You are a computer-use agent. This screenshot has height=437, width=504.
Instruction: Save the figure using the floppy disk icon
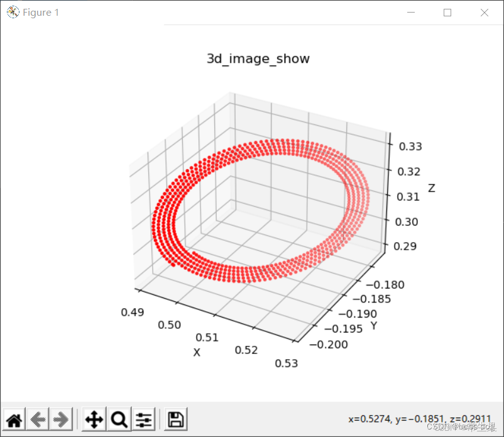coord(175,419)
